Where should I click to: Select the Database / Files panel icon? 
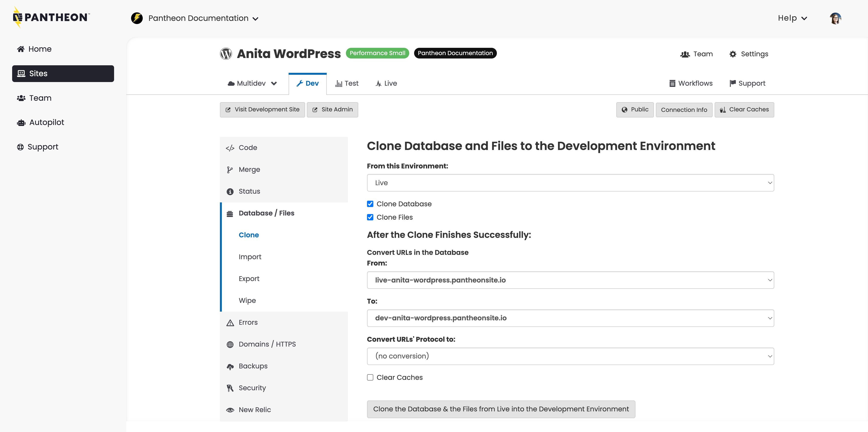[x=230, y=213]
